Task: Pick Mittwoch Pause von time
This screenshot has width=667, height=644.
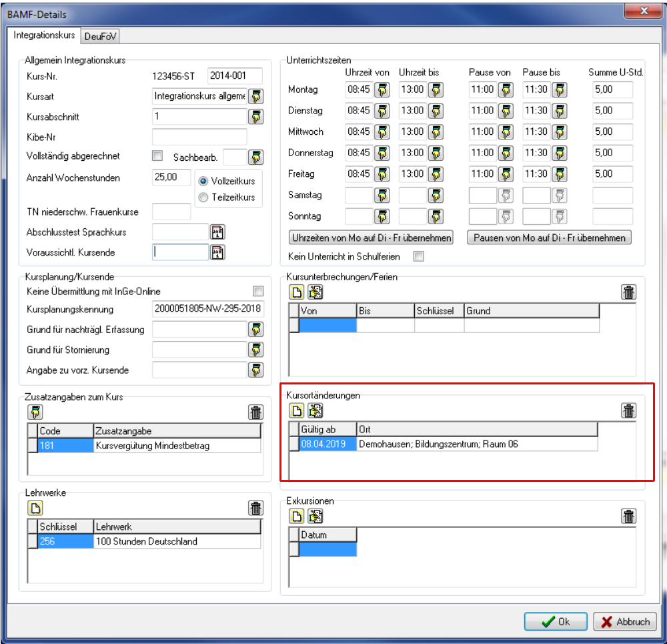Action: pyautogui.click(x=506, y=132)
